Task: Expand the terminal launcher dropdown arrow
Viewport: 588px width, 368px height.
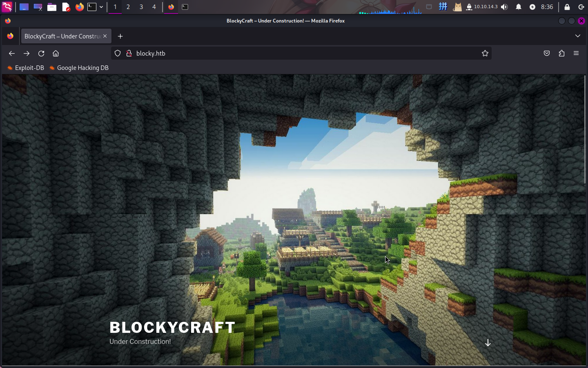Action: [101, 7]
